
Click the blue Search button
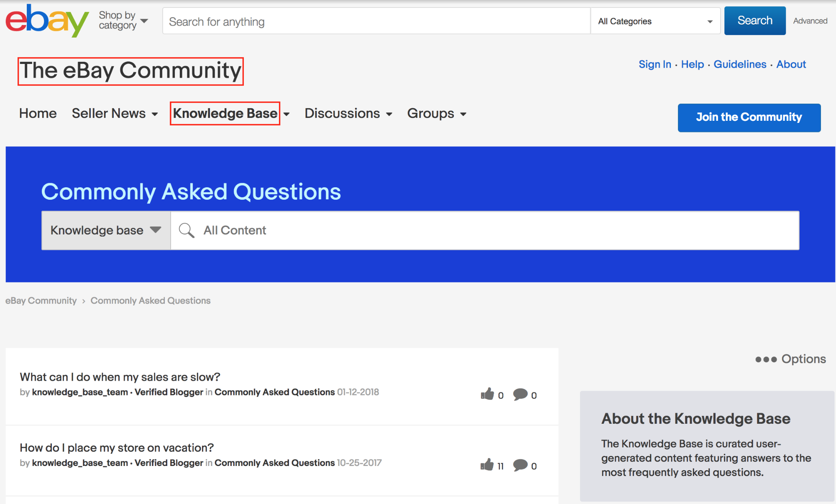(755, 20)
